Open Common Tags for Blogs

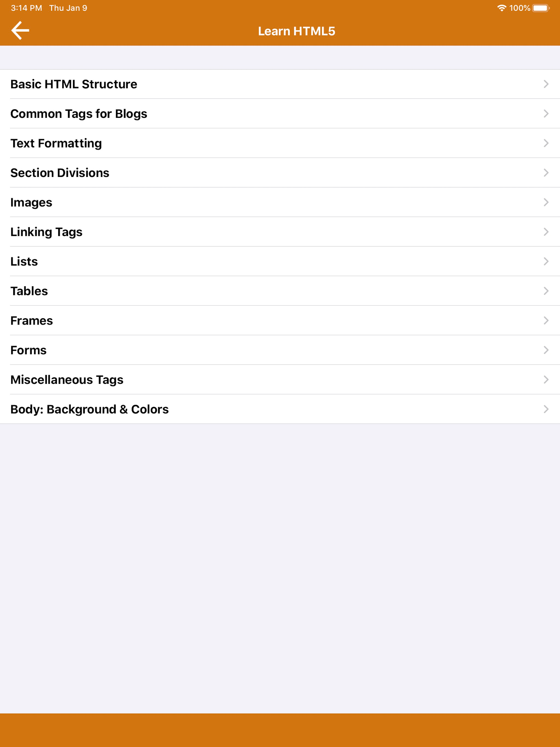click(280, 113)
